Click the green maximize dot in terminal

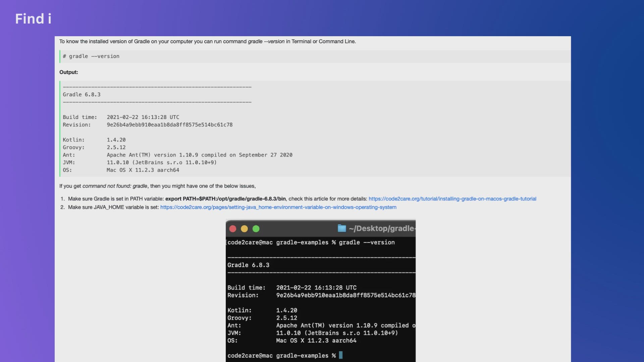pyautogui.click(x=256, y=229)
